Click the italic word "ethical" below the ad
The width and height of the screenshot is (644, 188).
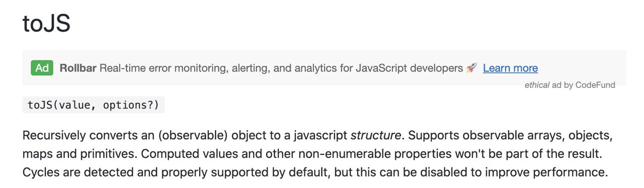tap(537, 85)
